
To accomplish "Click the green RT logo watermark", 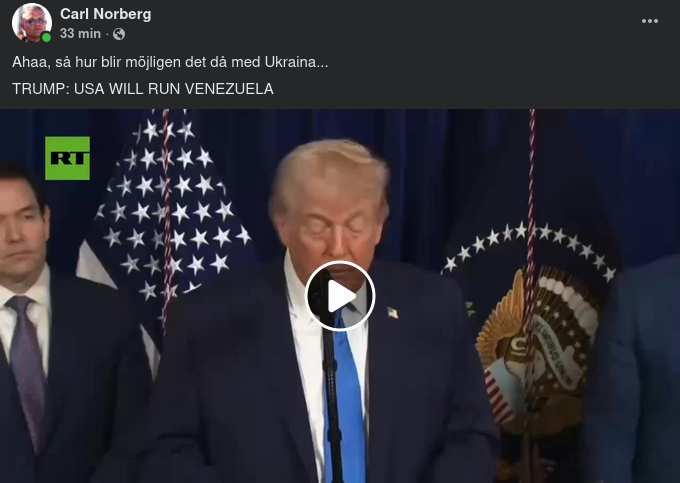I will point(67,158).
